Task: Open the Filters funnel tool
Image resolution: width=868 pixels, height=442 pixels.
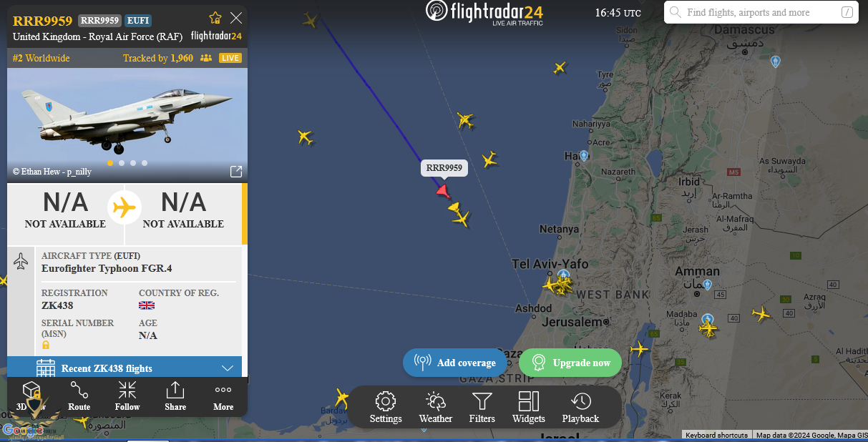Action: point(482,408)
